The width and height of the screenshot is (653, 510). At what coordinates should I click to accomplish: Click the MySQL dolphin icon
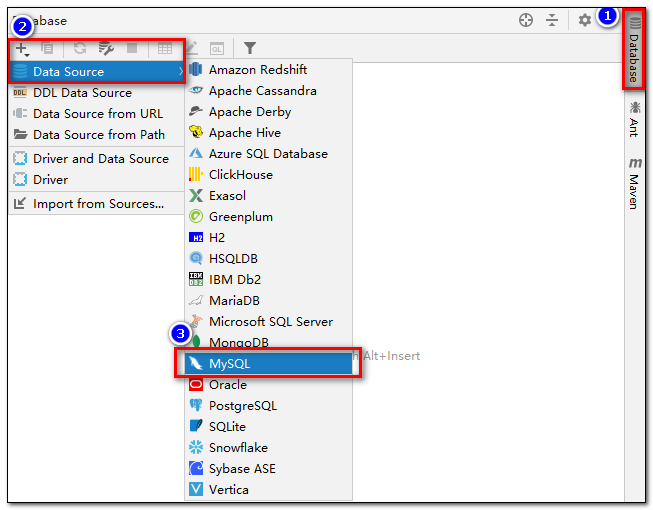click(x=196, y=363)
